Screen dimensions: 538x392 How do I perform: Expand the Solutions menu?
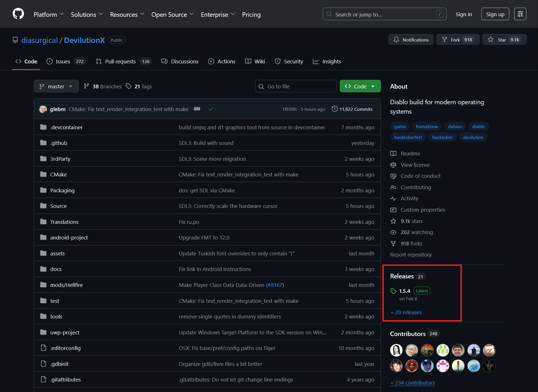coord(87,14)
